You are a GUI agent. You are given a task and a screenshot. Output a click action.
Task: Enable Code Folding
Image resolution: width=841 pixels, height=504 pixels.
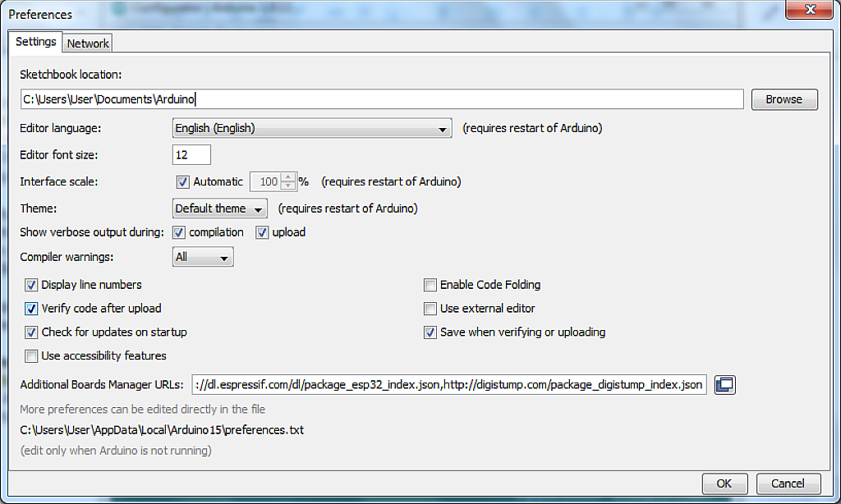(x=430, y=285)
